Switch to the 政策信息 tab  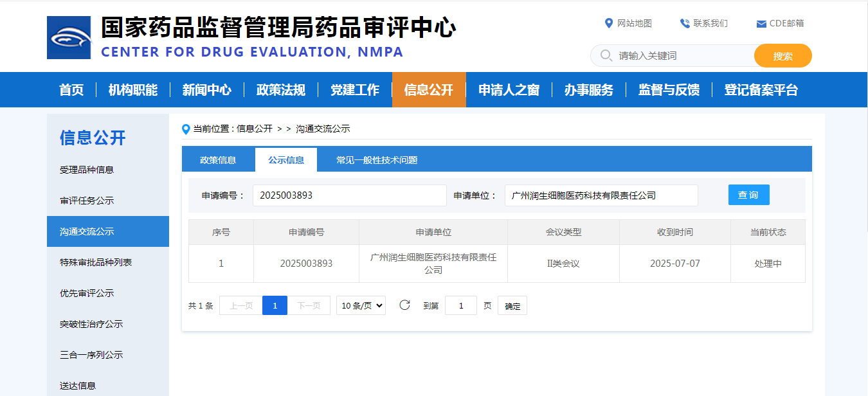coord(219,159)
